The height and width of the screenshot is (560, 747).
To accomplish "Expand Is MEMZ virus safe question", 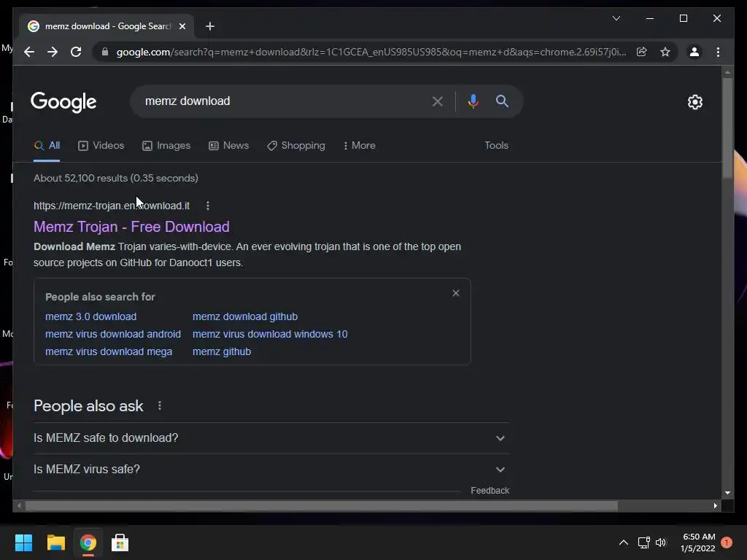I will point(271,470).
